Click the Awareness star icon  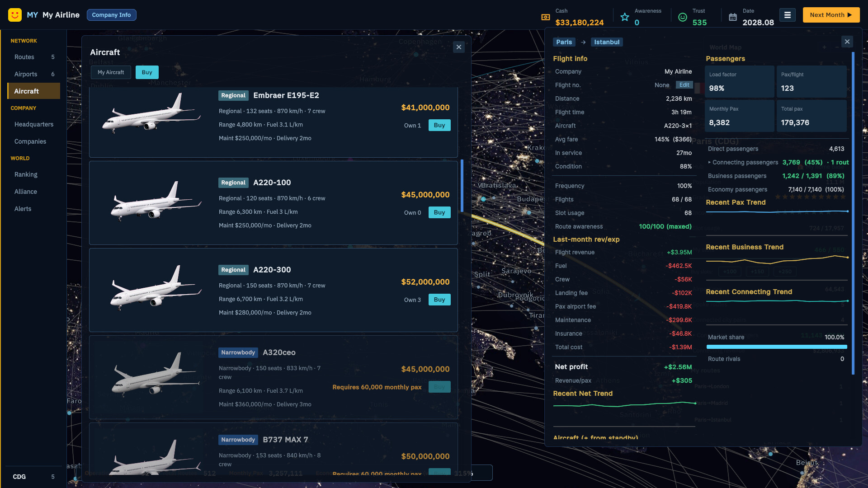click(625, 17)
